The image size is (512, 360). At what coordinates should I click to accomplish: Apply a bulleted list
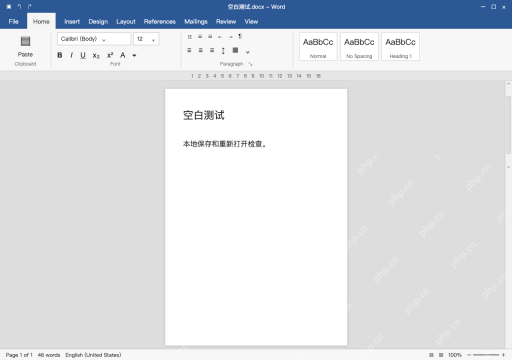(190, 37)
